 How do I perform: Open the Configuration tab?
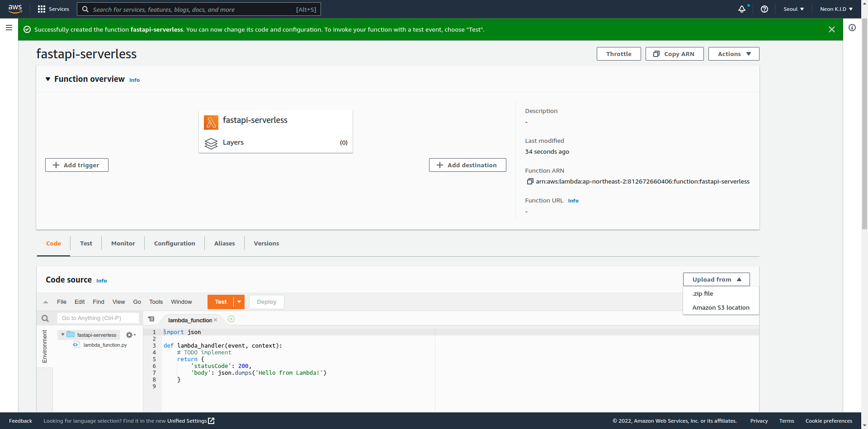[175, 243]
